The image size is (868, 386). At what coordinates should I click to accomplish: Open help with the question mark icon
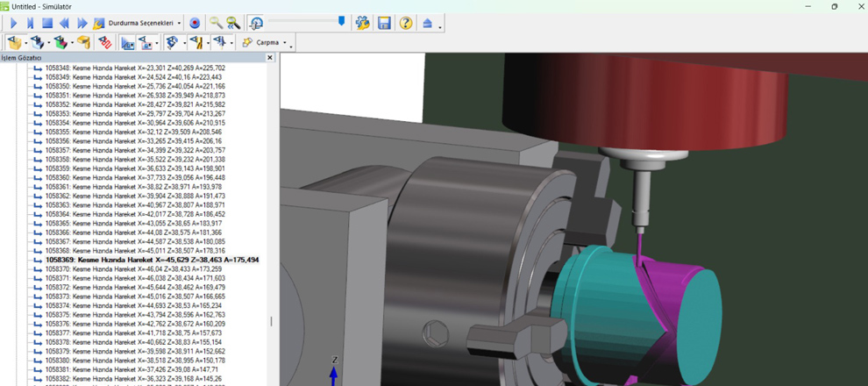click(405, 23)
